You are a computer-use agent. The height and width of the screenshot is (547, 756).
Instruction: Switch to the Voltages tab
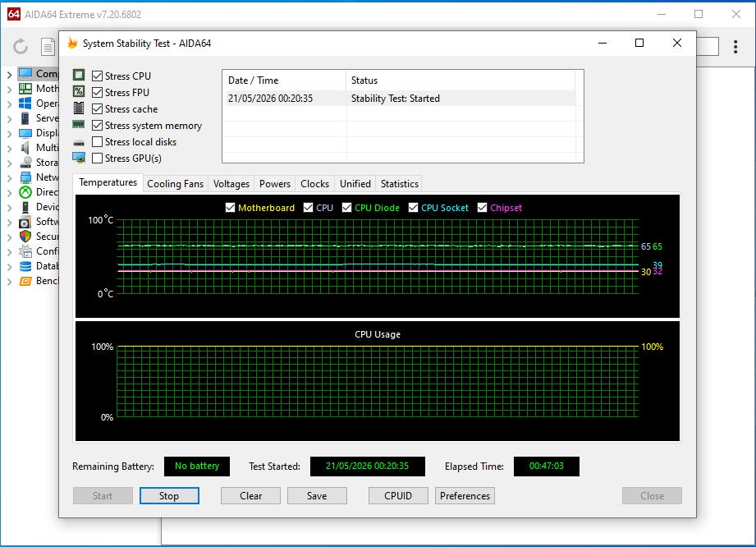[x=231, y=184]
